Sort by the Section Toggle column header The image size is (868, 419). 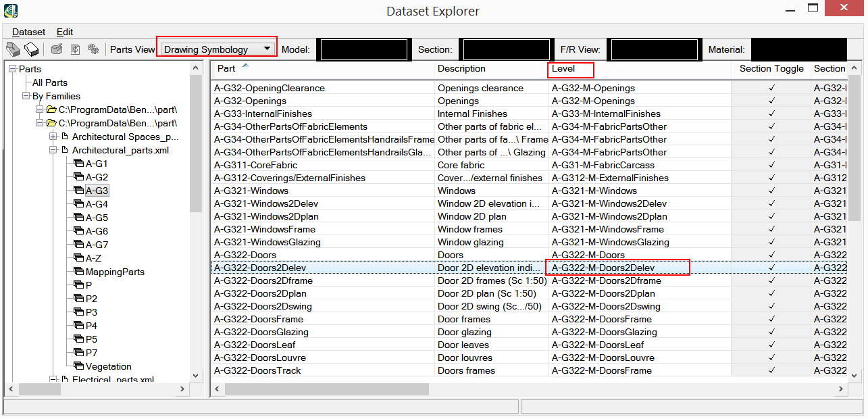click(x=771, y=68)
